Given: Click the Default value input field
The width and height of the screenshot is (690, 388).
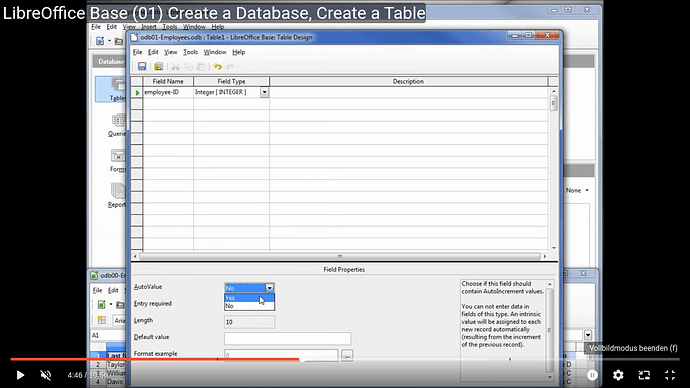Looking at the screenshot, I should (288, 338).
